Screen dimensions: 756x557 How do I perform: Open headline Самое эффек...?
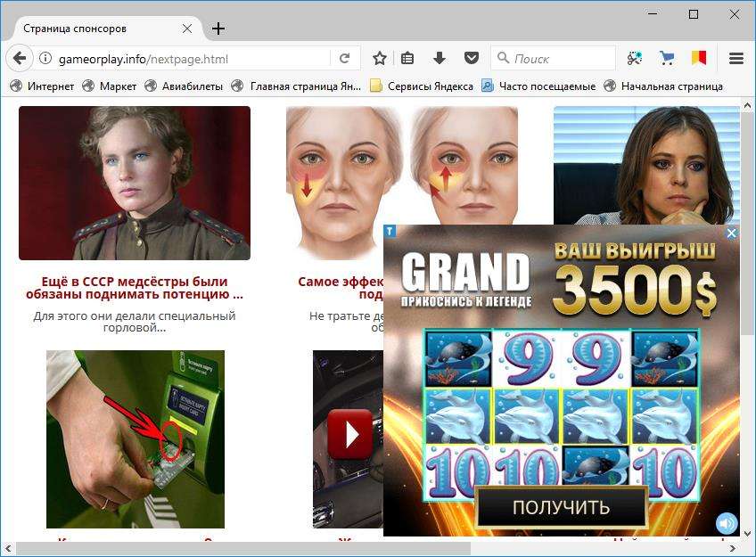point(341,288)
